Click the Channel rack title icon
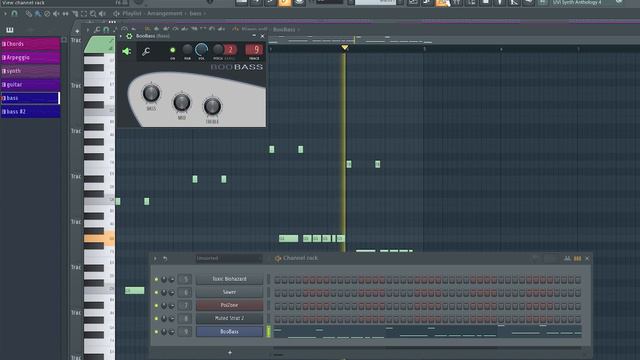The width and height of the screenshot is (640, 360). 278,258
